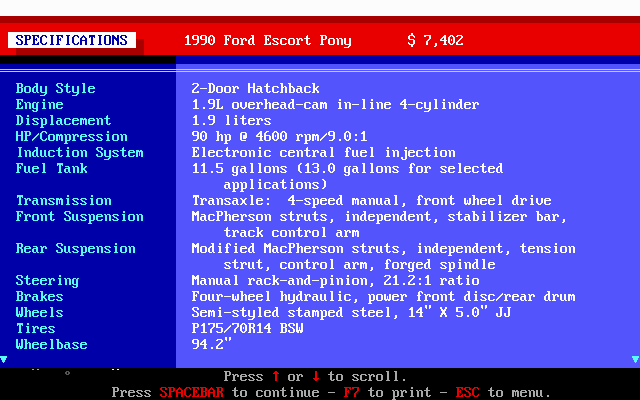Click the Fuel Tank label
The width and height of the screenshot is (640, 400).
click(x=51, y=169)
